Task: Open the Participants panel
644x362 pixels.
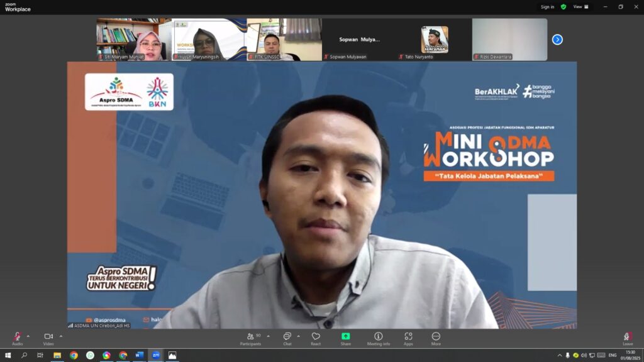Action: point(250,339)
